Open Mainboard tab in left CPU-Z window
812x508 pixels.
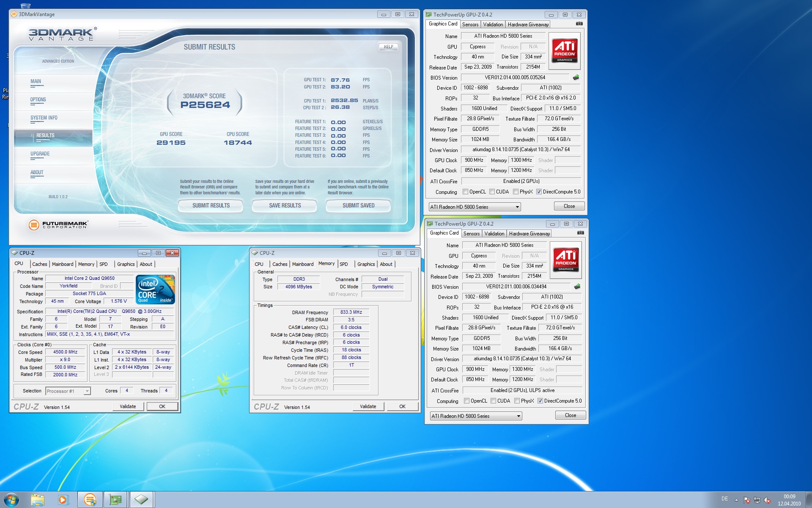[x=63, y=264]
